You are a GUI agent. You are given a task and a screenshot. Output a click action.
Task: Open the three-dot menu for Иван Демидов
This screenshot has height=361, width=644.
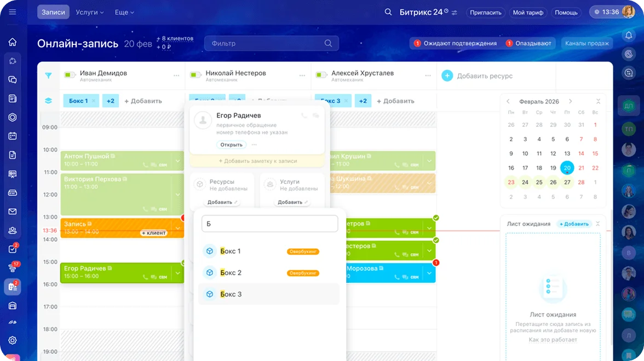176,75
